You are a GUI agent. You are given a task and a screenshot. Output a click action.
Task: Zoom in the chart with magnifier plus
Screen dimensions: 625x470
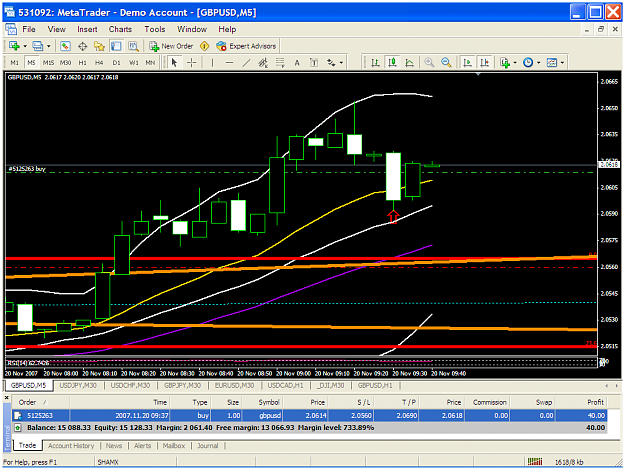(x=429, y=63)
